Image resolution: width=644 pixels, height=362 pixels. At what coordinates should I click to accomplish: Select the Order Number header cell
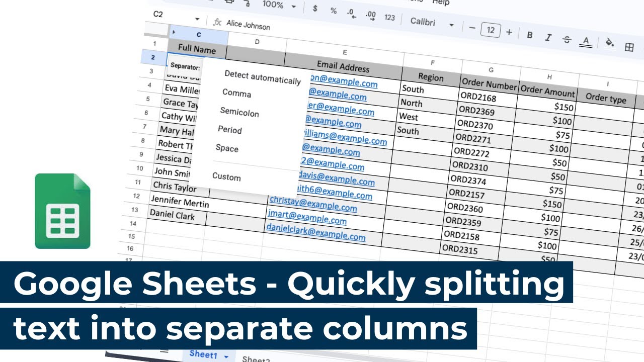tap(490, 84)
